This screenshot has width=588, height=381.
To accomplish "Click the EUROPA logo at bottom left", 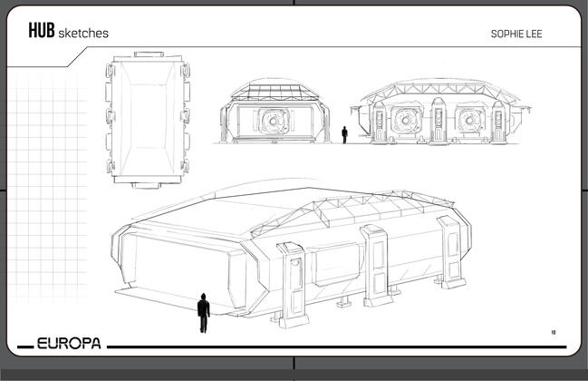I will pos(68,345).
